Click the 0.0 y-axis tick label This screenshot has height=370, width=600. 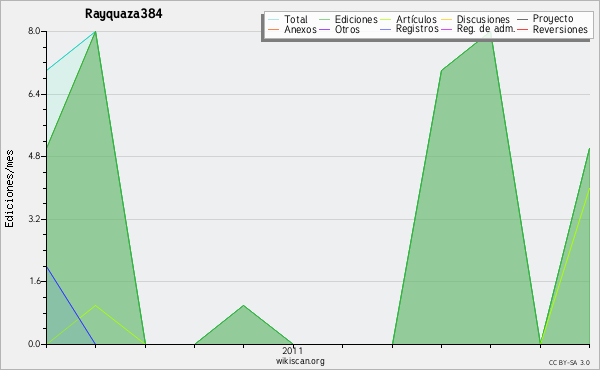34,344
